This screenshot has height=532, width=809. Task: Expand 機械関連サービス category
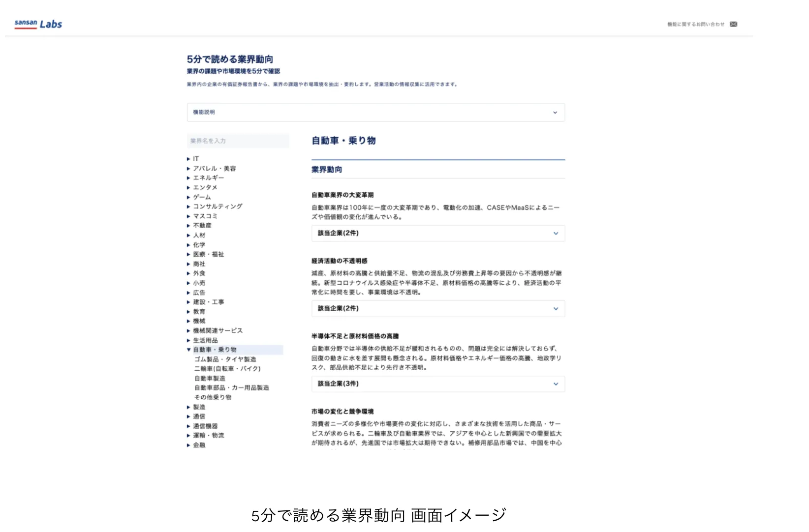215,331
